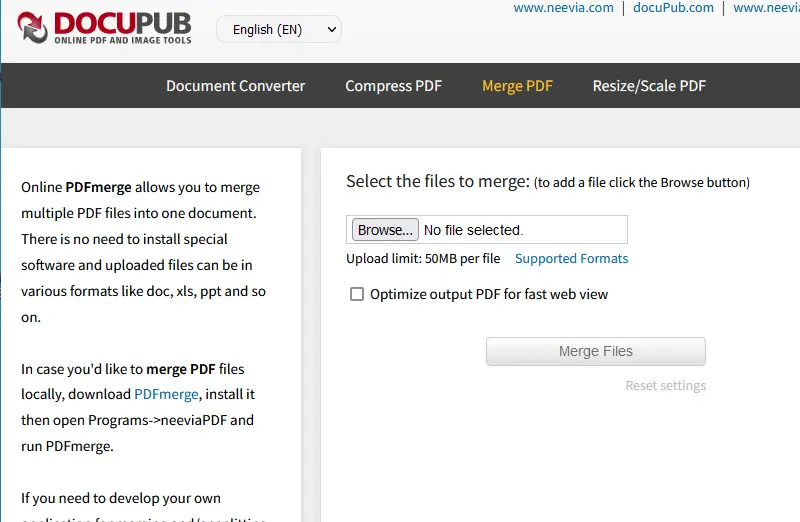Open the English (EN) language dropdown
The height and width of the screenshot is (522, 800).
(x=279, y=30)
